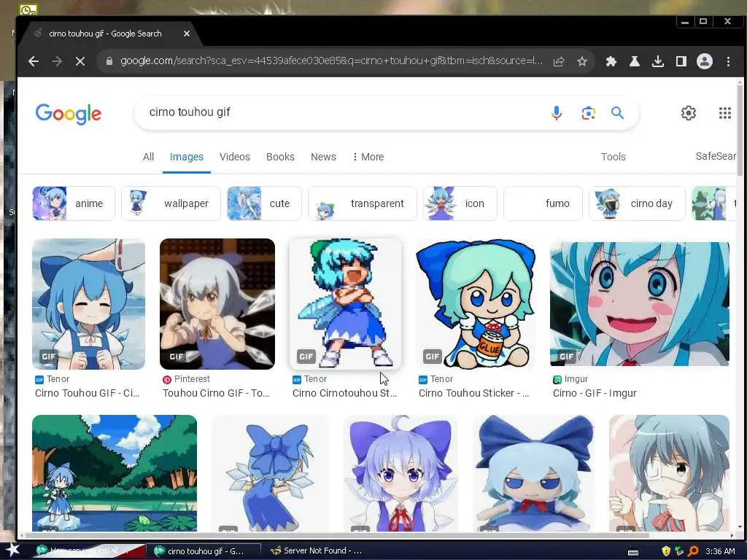Open 'Cirno Cirnotouhou St...' link
747x560 pixels.
(x=344, y=393)
